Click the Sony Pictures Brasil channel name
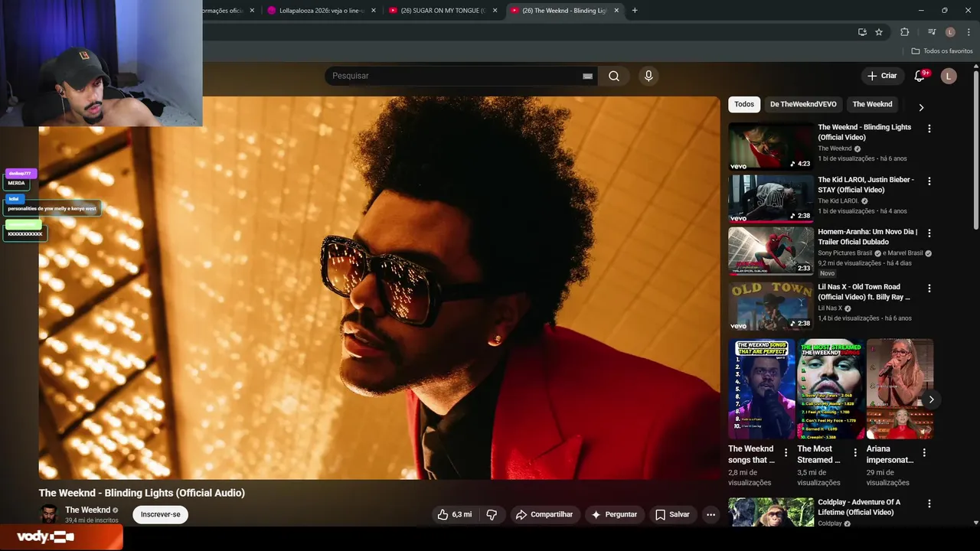The height and width of the screenshot is (551, 980). click(845, 253)
